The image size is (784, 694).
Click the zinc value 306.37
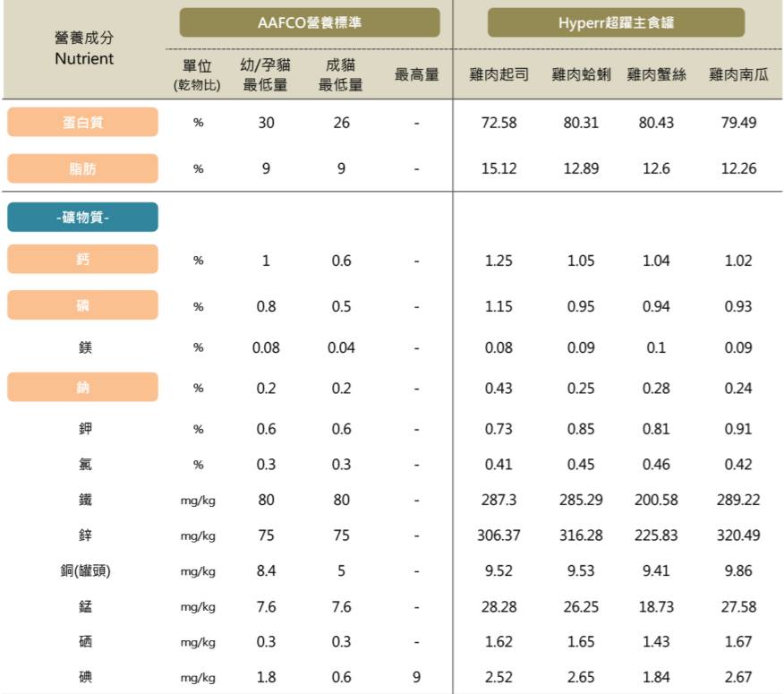click(x=499, y=535)
